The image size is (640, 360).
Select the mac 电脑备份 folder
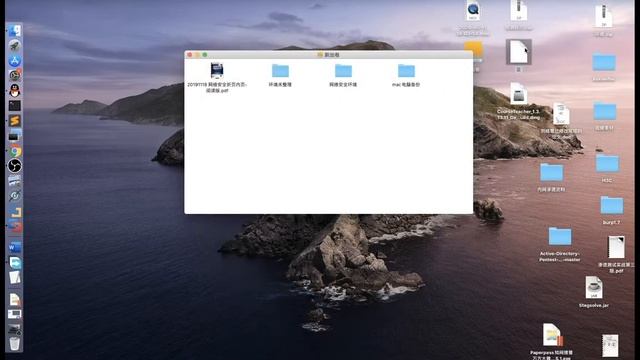[406, 71]
